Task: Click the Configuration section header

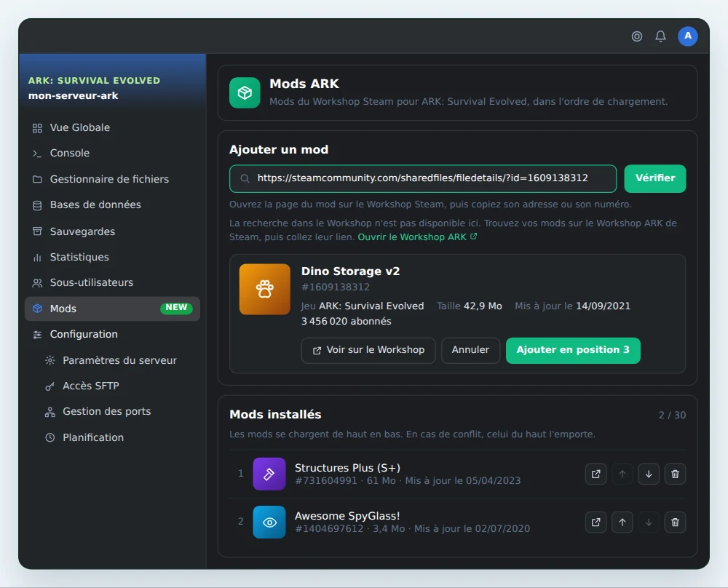Action: pyautogui.click(x=112, y=334)
